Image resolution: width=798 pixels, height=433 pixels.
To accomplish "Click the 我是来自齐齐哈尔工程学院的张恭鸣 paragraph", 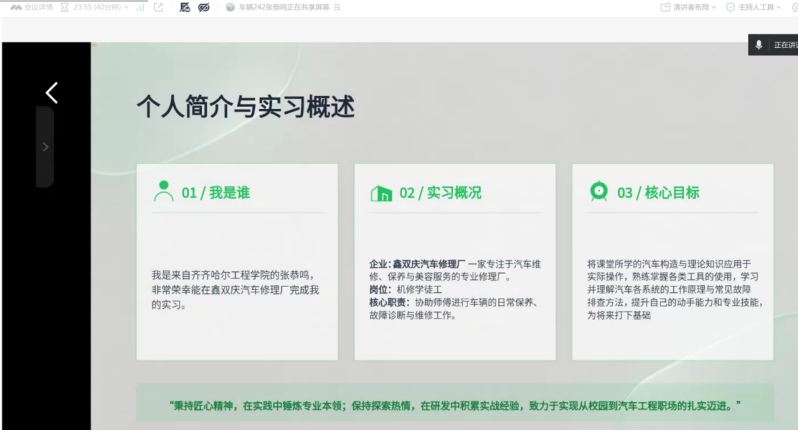I will 235,290.
